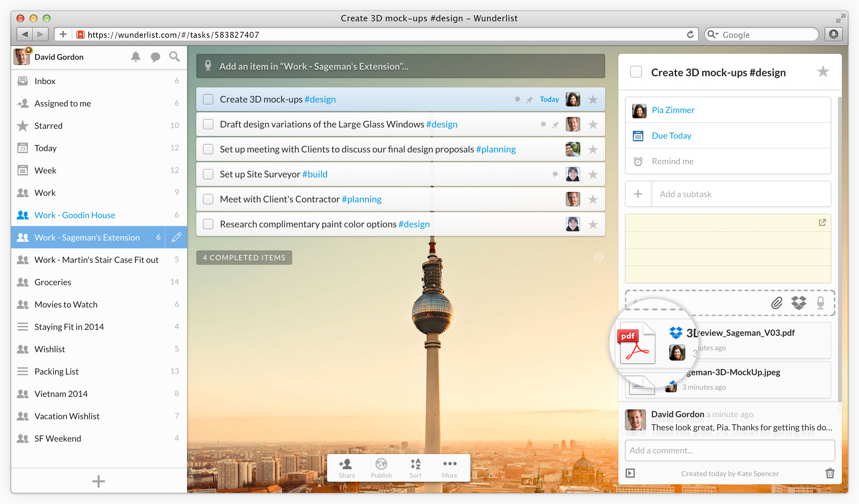859x504 pixels.
Task: Click the paperclip attach file icon
Action: pos(777,303)
